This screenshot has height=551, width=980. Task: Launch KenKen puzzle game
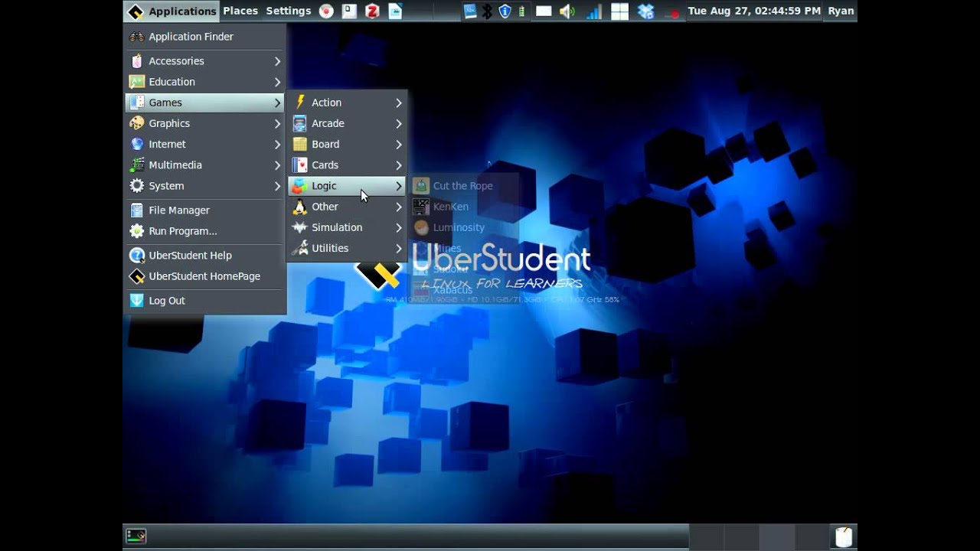point(464,207)
